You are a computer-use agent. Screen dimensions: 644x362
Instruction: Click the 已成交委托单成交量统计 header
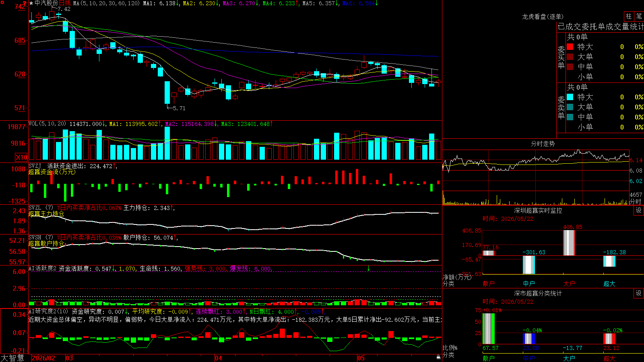coord(601,27)
